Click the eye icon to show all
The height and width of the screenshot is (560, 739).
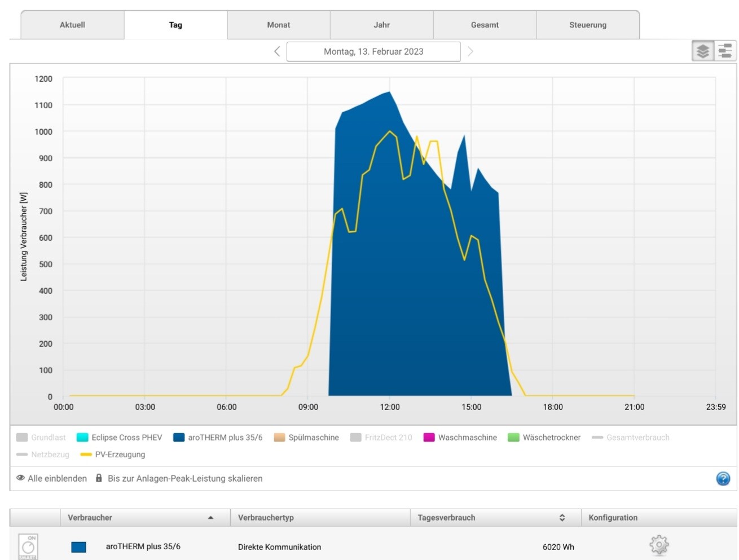(20, 478)
